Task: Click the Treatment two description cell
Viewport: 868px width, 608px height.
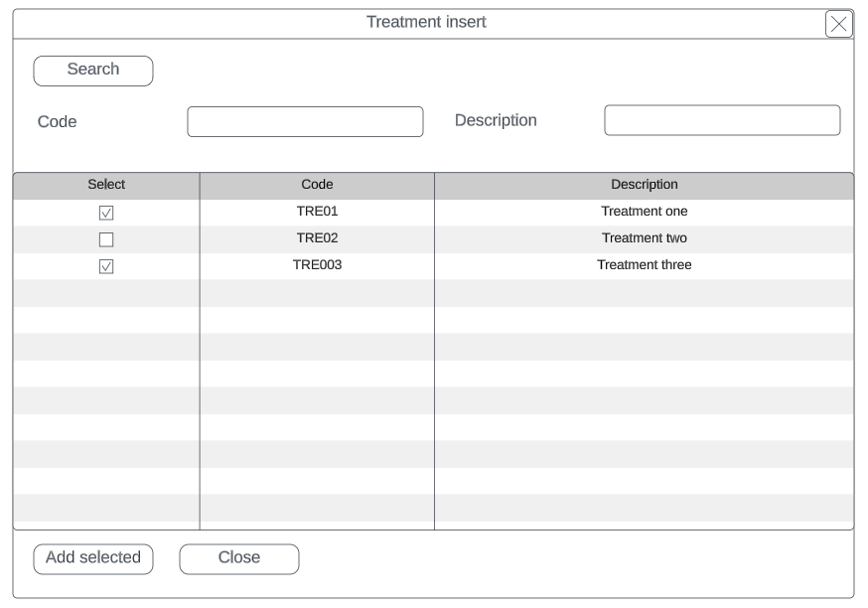Action: click(x=644, y=238)
